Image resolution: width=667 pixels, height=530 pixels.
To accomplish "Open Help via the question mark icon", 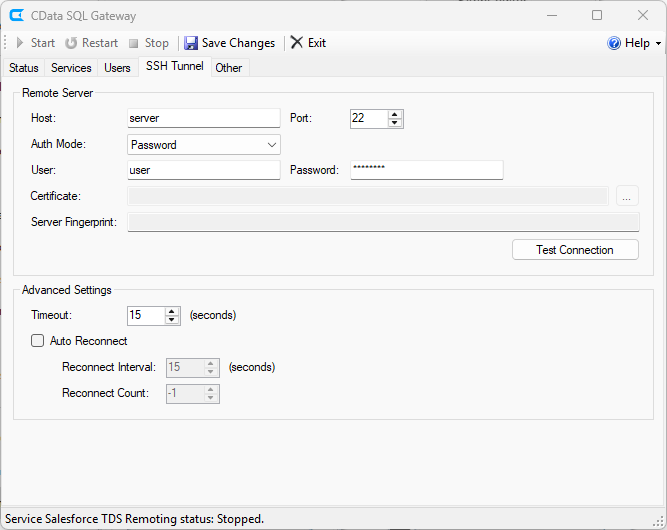I will coord(614,43).
